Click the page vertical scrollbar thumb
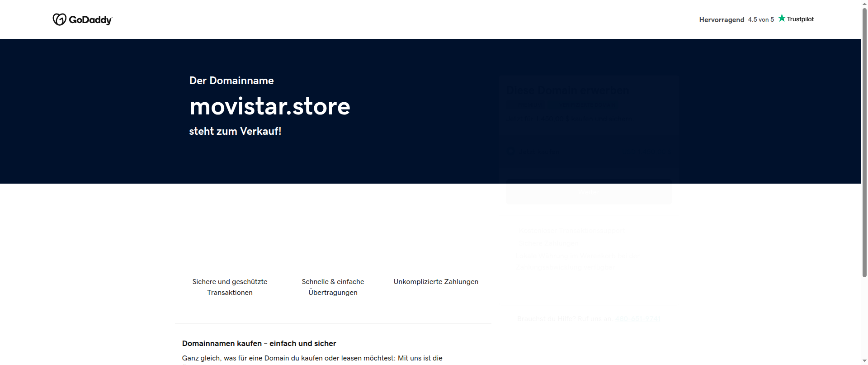The height and width of the screenshot is (365, 868). tap(864, 142)
